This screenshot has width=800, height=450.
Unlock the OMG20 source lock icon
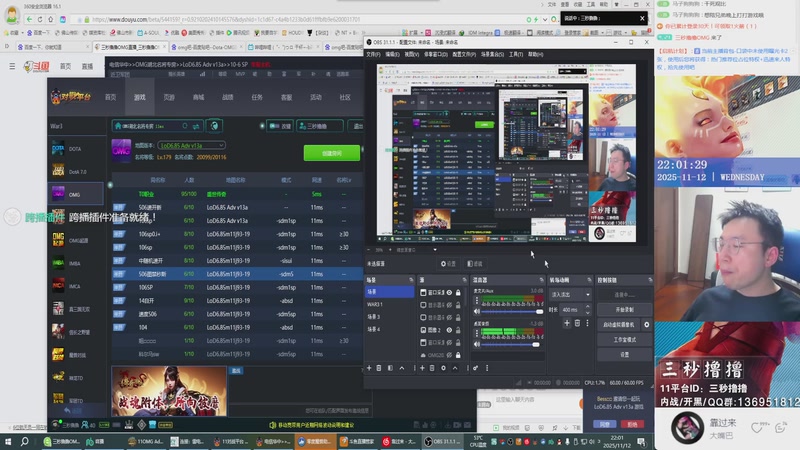tap(458, 355)
